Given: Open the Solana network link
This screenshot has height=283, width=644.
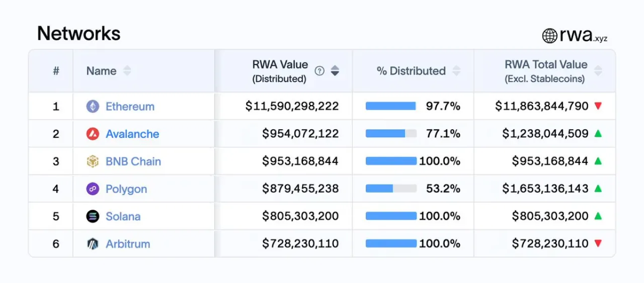Looking at the screenshot, I should click(123, 216).
